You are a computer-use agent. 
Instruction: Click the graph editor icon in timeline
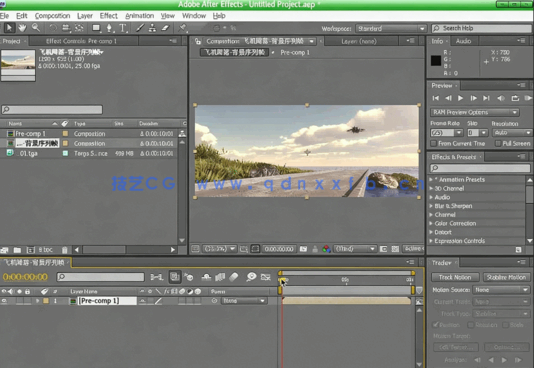[266, 277]
